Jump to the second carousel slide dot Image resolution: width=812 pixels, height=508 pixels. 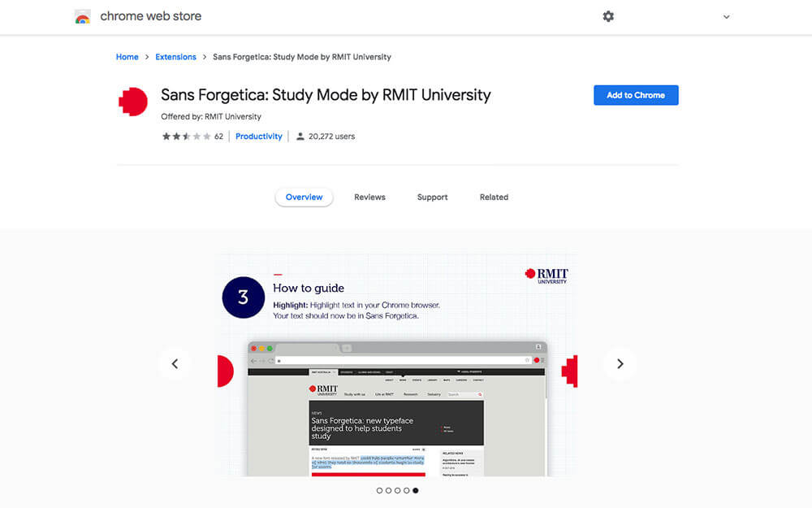[x=388, y=490]
